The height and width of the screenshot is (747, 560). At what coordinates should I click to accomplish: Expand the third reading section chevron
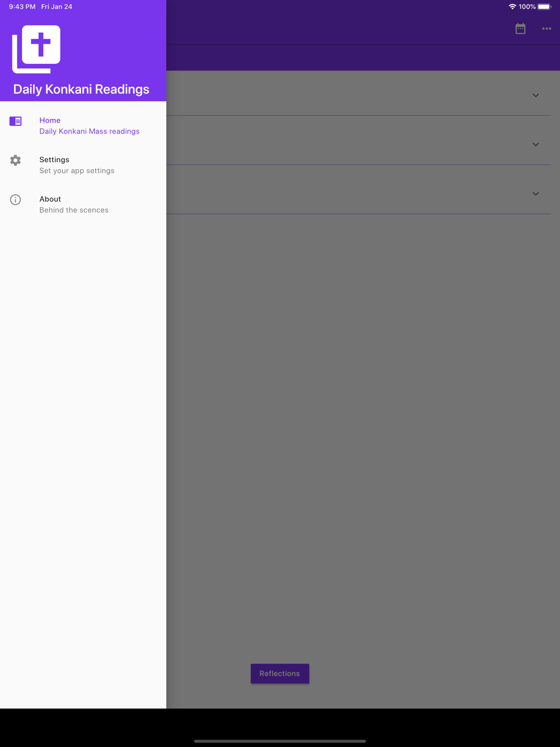(535, 194)
